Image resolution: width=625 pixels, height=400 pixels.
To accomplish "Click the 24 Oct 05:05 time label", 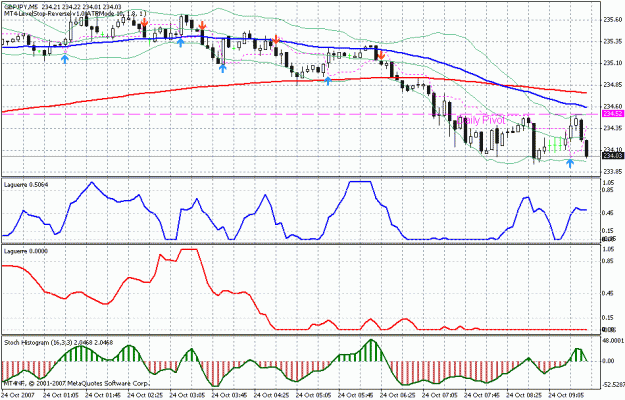I will coord(312,395).
